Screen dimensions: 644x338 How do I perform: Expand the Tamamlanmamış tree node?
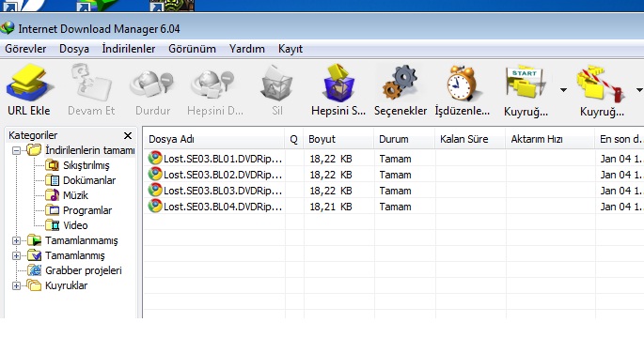coord(16,240)
